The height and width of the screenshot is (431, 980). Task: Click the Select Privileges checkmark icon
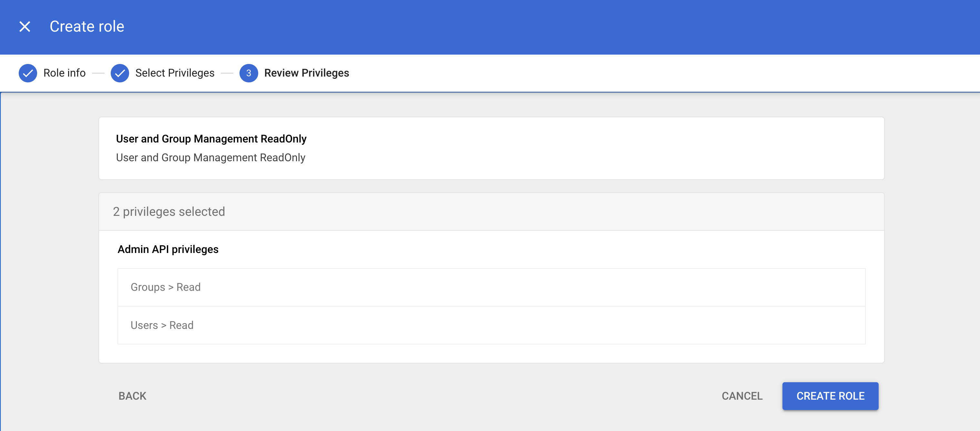pyautogui.click(x=120, y=73)
